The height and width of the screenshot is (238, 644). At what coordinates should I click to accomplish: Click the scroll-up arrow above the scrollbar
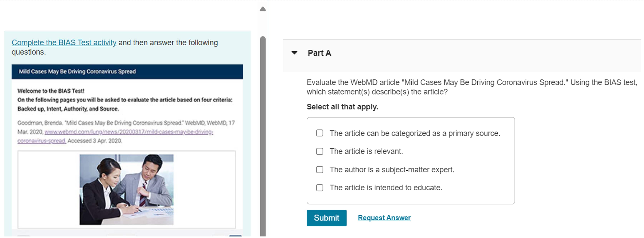pyautogui.click(x=262, y=9)
